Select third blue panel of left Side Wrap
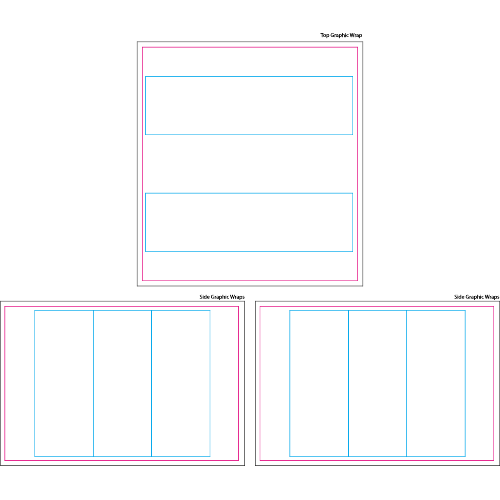 click(181, 383)
